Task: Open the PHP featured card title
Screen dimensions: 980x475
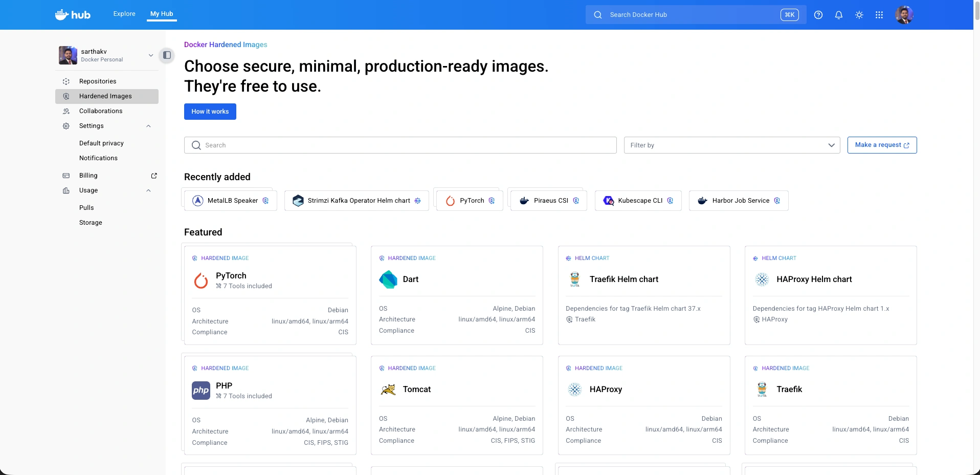Action: 224,386
